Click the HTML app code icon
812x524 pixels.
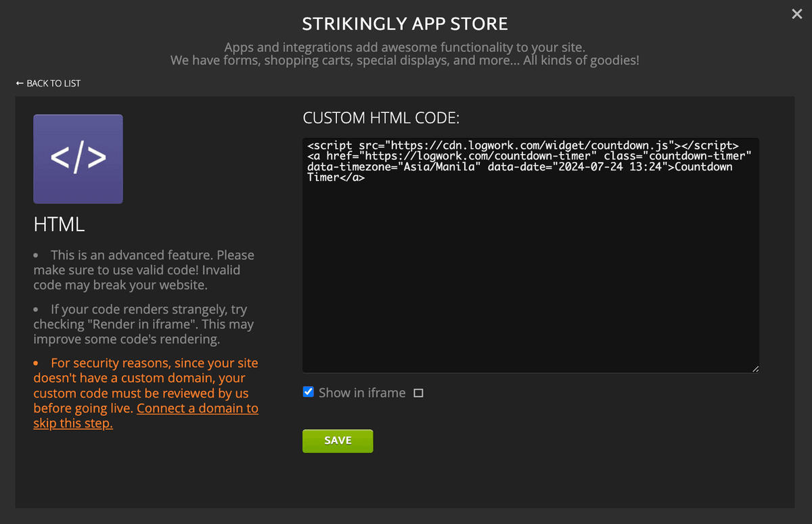point(78,159)
